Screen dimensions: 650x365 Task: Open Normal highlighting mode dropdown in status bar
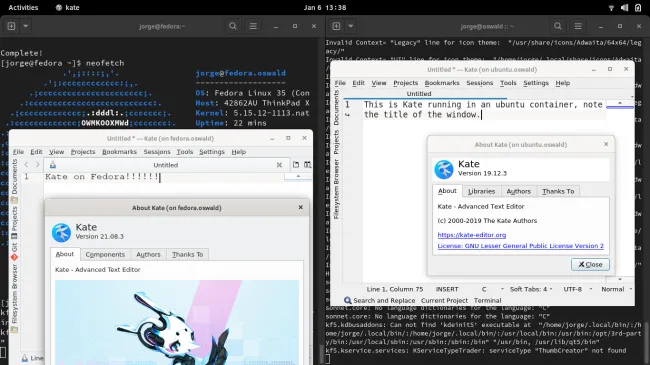click(617, 289)
